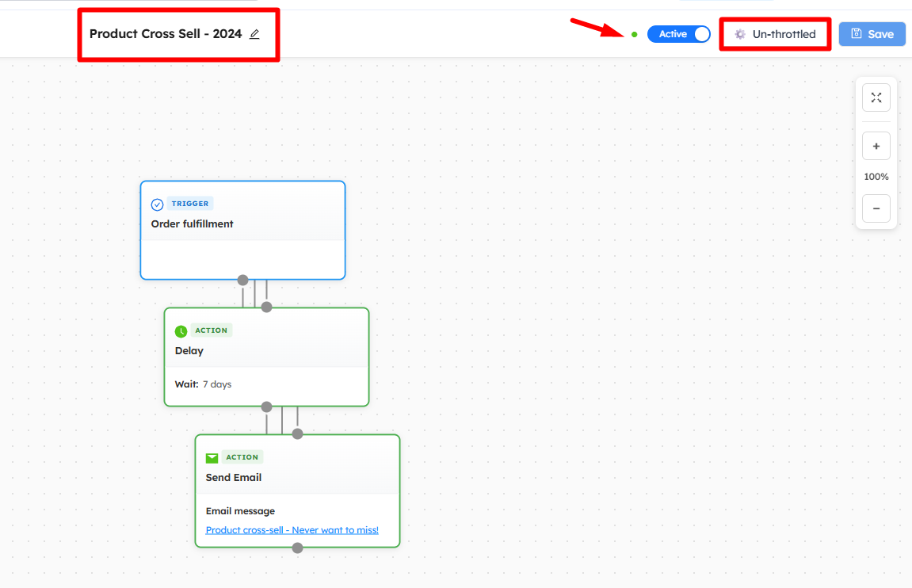This screenshot has width=912, height=588.
Task: Click the green clock Delay icon
Action: (x=181, y=331)
